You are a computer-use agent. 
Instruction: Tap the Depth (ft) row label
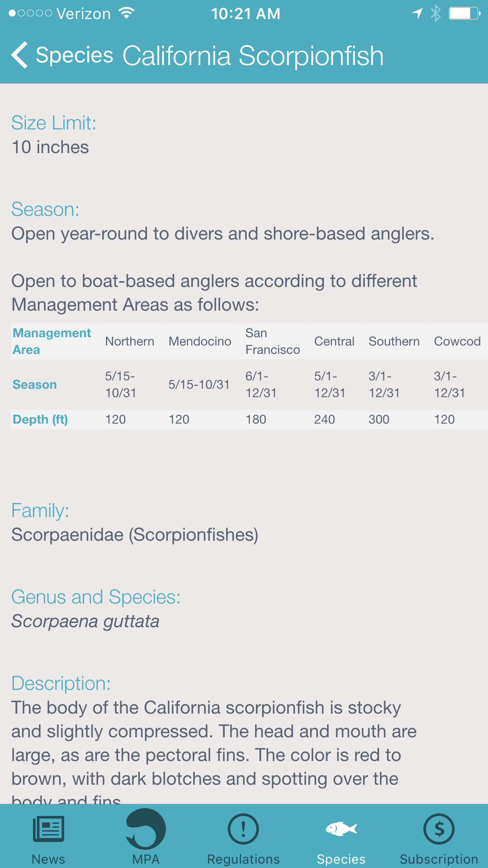click(x=40, y=419)
